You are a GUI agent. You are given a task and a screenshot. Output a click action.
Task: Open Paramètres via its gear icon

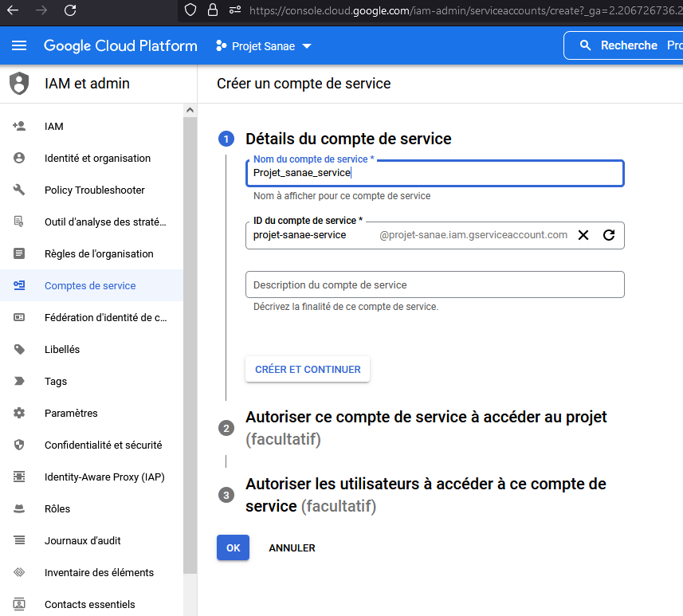pos(18,413)
